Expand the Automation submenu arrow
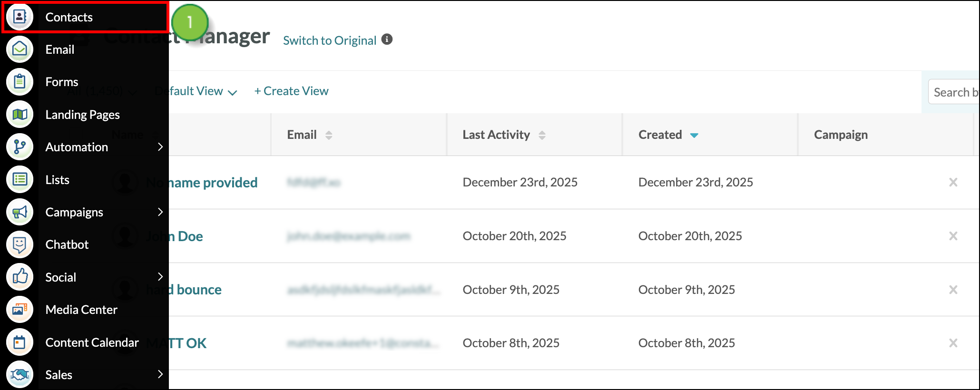The height and width of the screenshot is (390, 980). coord(160,147)
